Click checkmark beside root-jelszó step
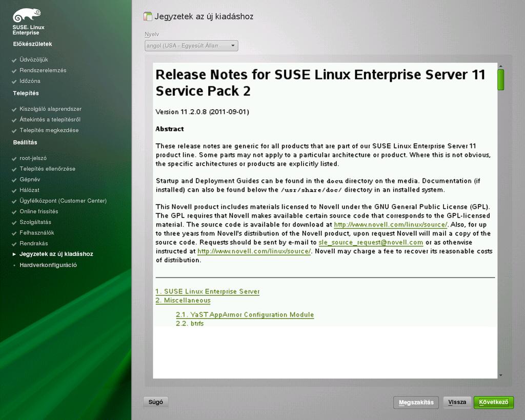The image size is (525, 420). tap(14, 159)
